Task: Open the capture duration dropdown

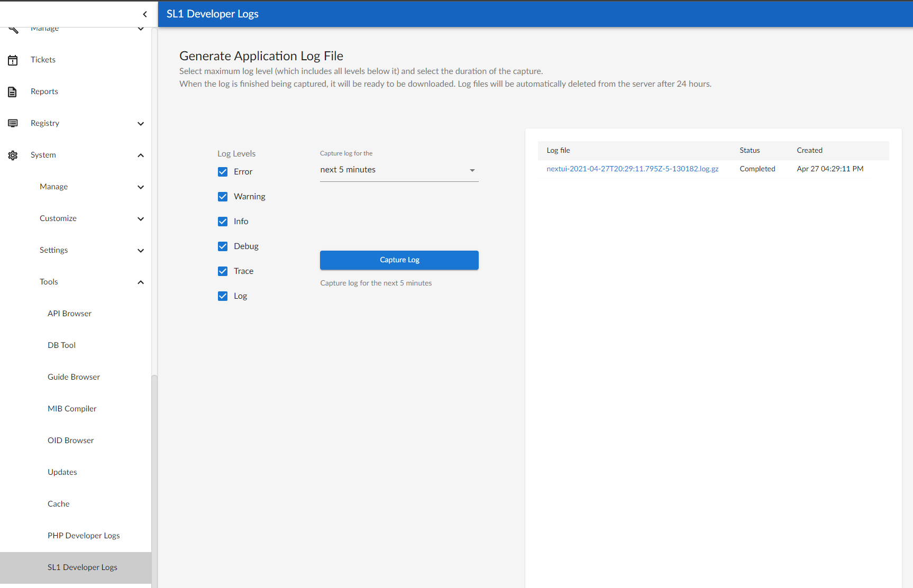Action: click(399, 170)
